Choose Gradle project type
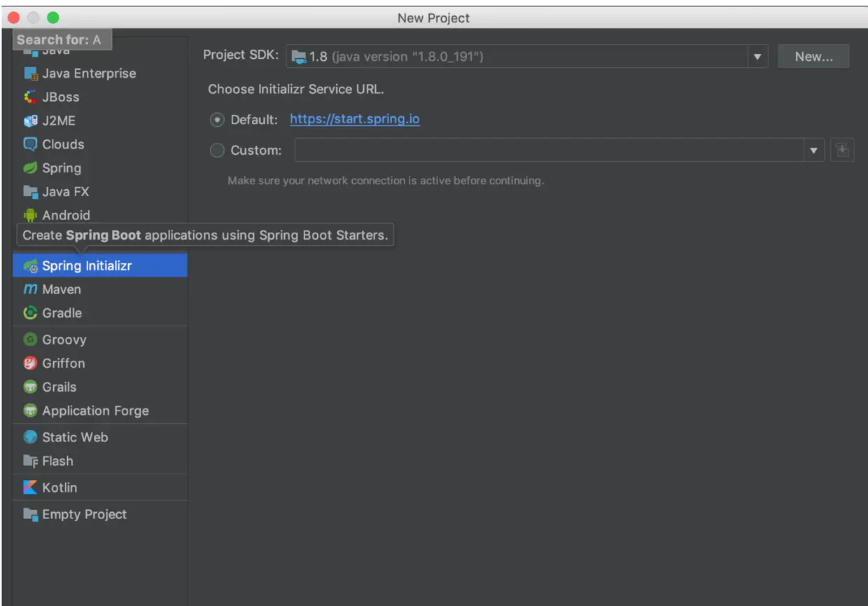Screen dimensions: 868x606 (100, 313)
